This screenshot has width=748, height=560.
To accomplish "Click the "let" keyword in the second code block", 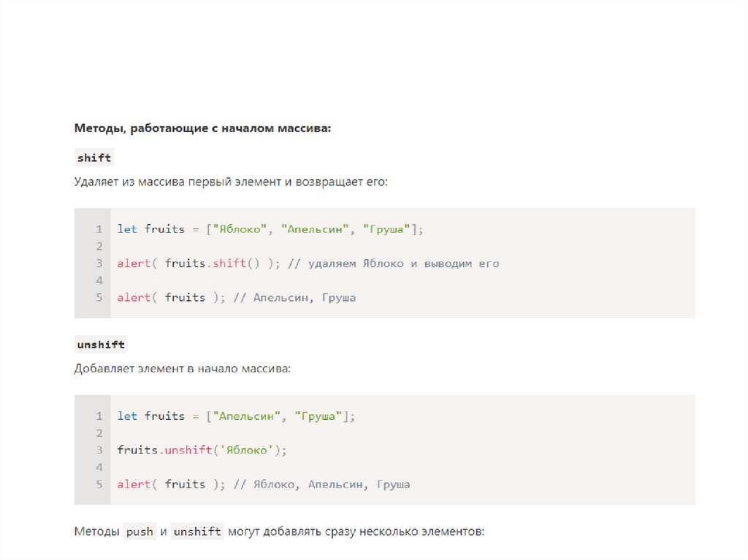I will click(x=127, y=416).
